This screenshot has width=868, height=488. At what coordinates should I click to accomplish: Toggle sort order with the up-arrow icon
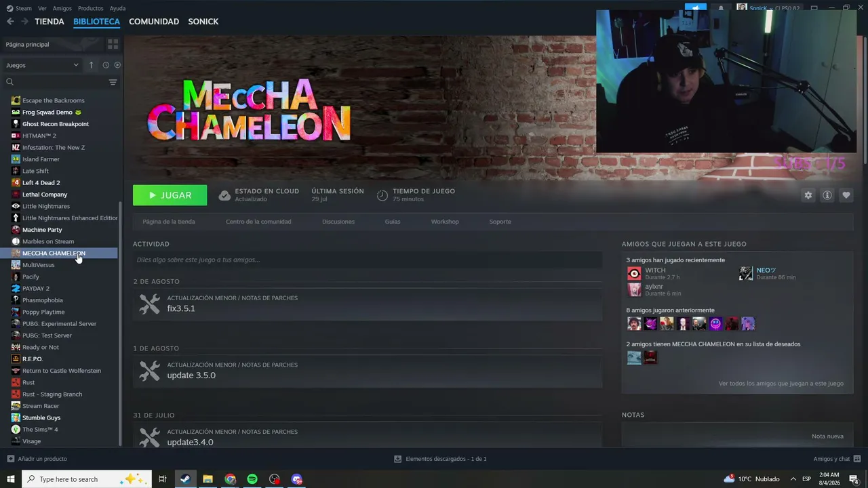[91, 65]
